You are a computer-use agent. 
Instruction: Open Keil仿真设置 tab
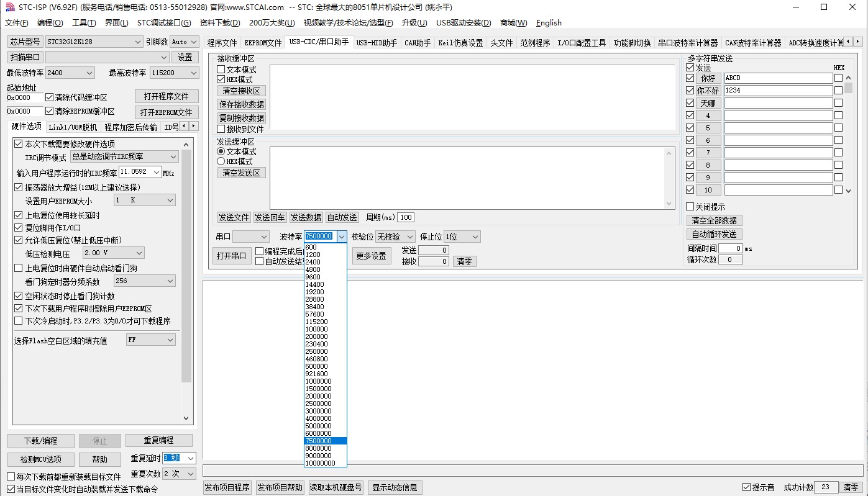tap(460, 43)
